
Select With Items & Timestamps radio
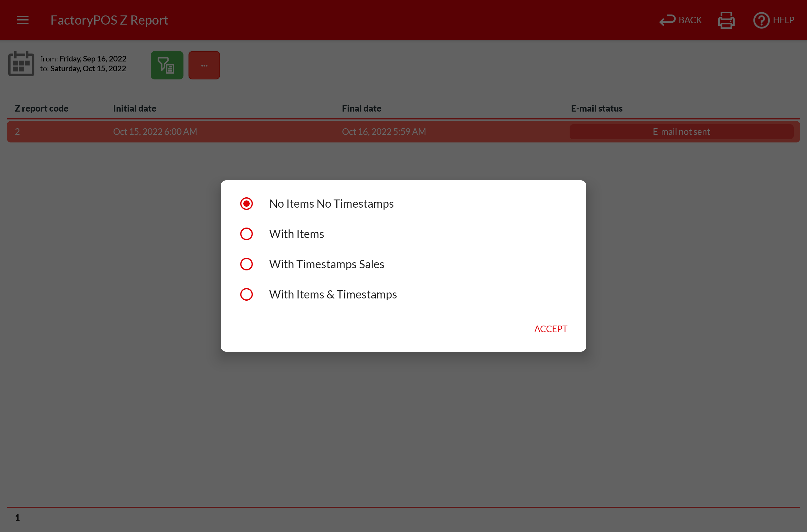point(247,294)
